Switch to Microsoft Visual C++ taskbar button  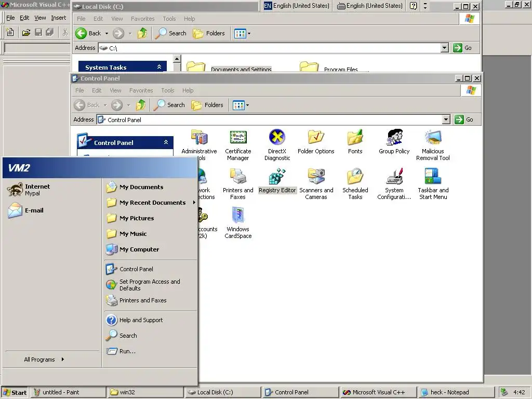click(x=379, y=392)
